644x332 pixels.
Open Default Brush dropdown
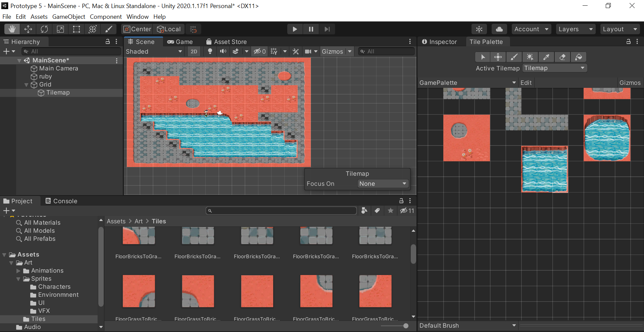coord(468,325)
